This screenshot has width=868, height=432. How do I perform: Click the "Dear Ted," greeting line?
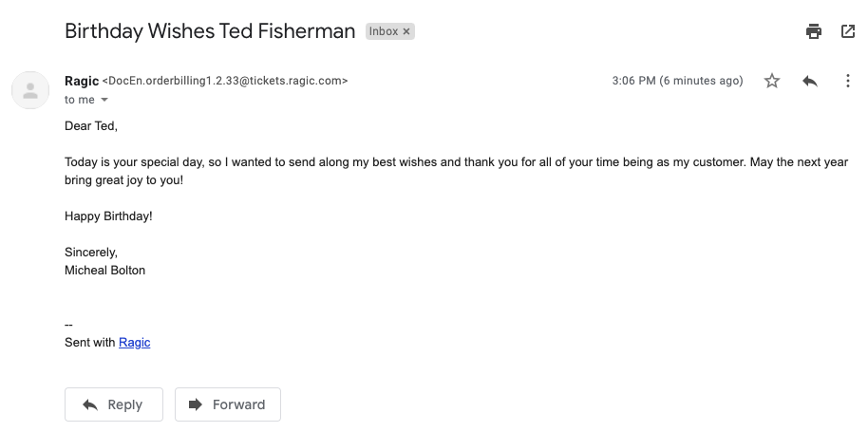[91, 125]
